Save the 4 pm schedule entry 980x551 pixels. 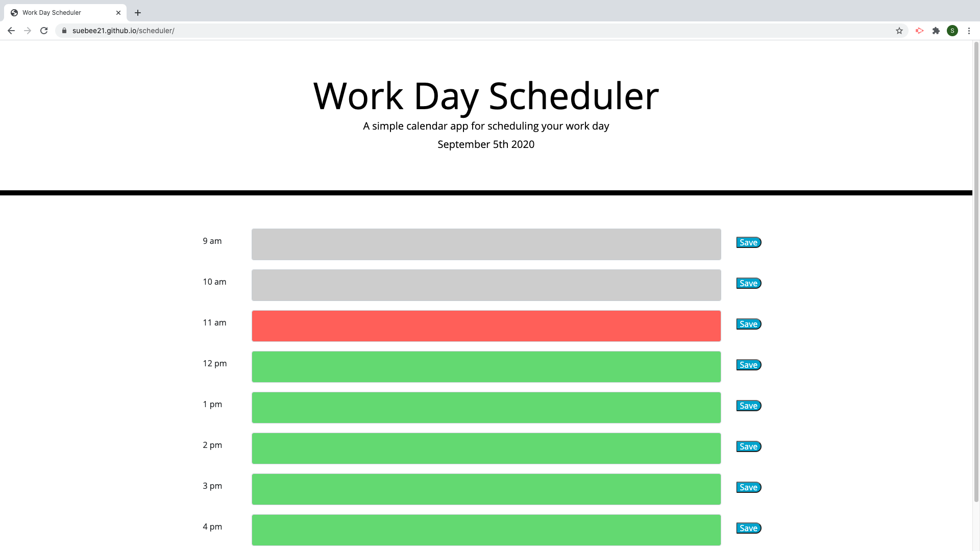(x=748, y=528)
